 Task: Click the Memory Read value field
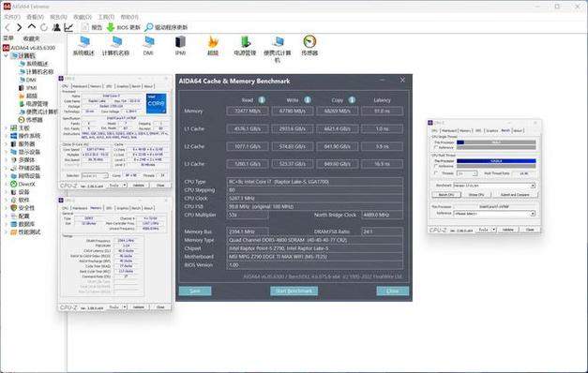(x=248, y=111)
